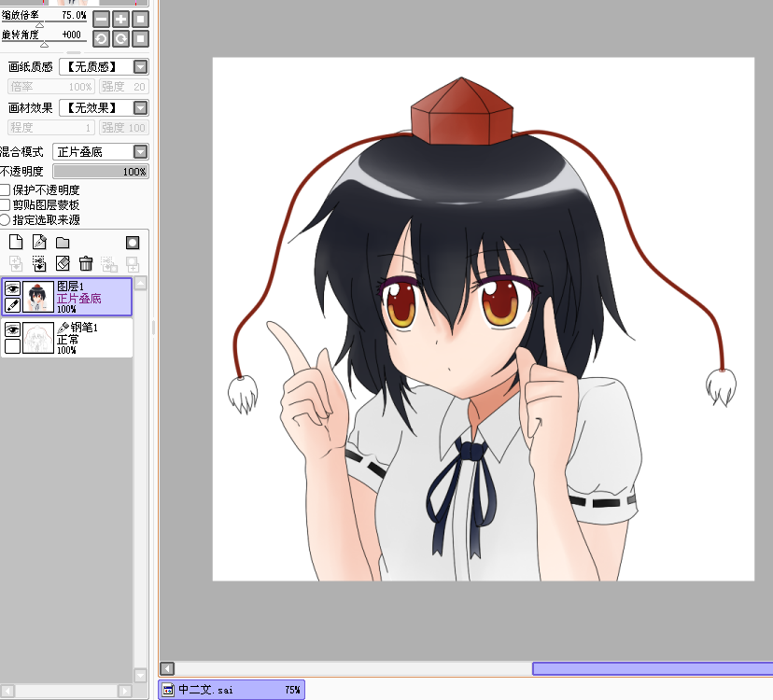Open the 画纸质感 texture dropdown
This screenshot has height=700, width=773.
[x=140, y=66]
